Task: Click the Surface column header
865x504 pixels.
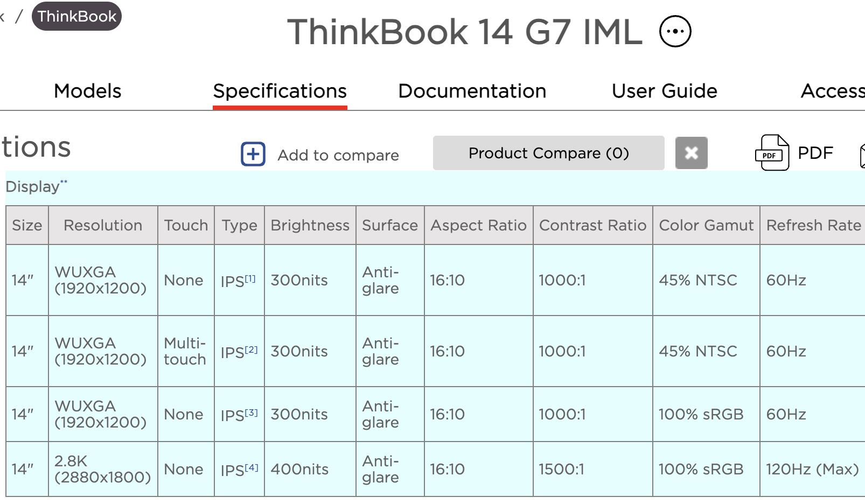Action: click(390, 225)
